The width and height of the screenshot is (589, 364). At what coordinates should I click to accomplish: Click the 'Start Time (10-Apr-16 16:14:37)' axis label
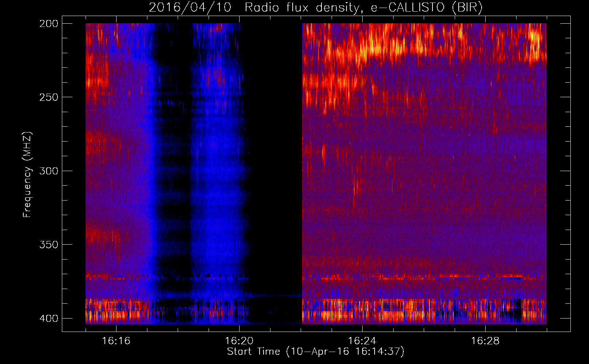click(316, 352)
